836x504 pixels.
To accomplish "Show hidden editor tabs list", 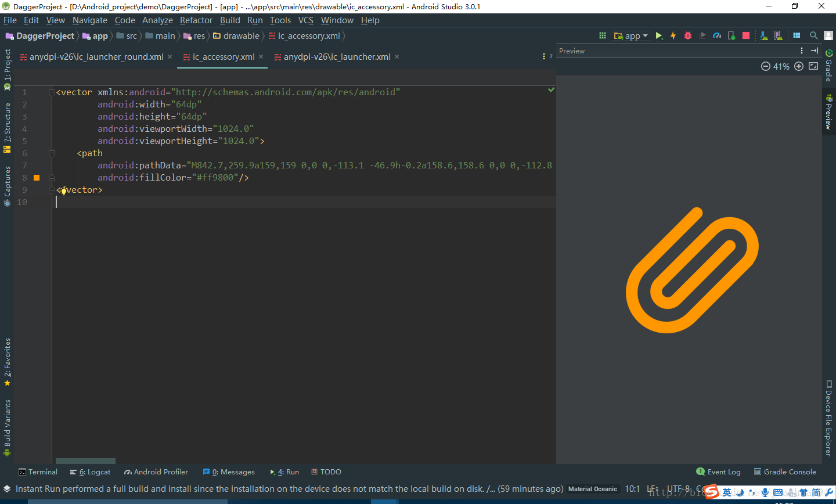I will (x=547, y=56).
